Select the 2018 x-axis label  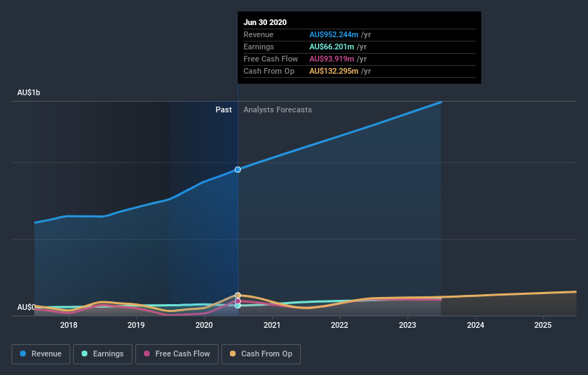[69, 325]
